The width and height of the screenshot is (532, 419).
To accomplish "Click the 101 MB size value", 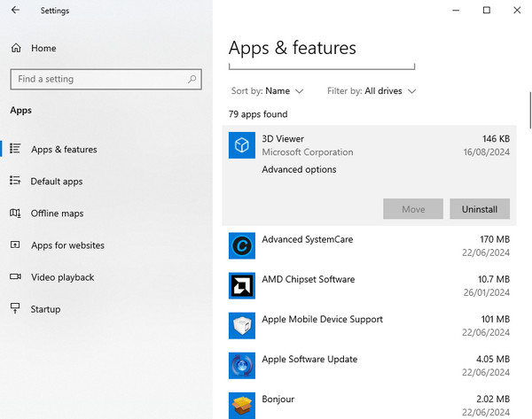I will 496,319.
